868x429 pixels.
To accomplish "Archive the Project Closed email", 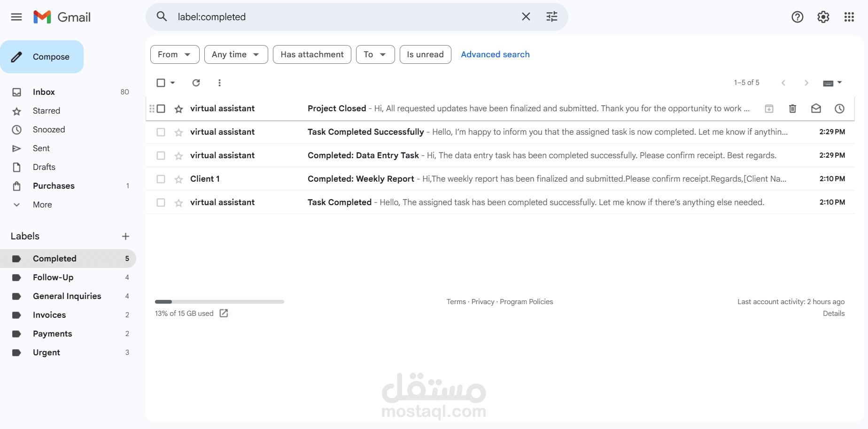I will click(x=769, y=108).
